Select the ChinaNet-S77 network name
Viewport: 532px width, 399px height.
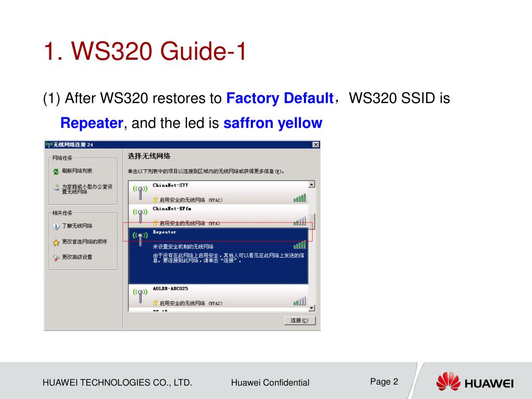point(170,185)
